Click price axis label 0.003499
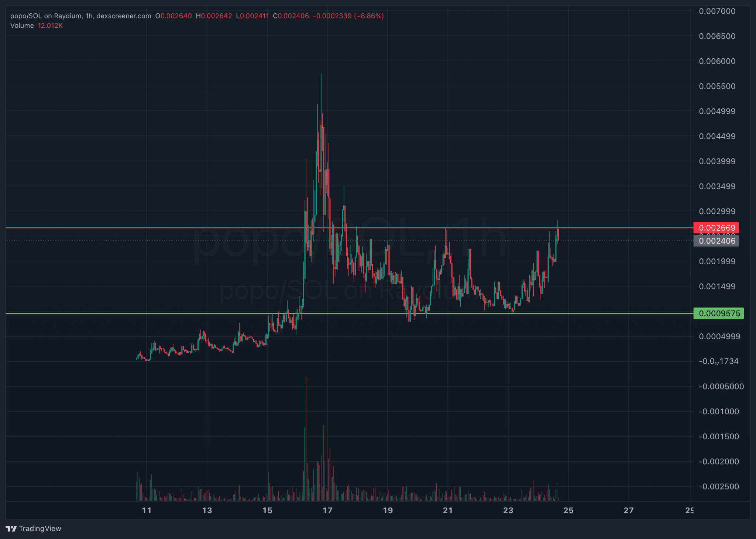Screen dimensions: 756x539 717,186
